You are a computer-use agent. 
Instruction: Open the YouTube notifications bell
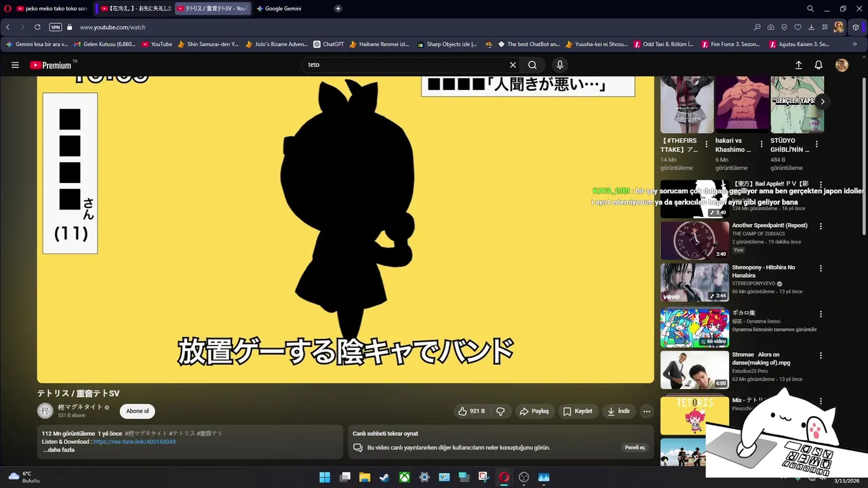click(818, 65)
